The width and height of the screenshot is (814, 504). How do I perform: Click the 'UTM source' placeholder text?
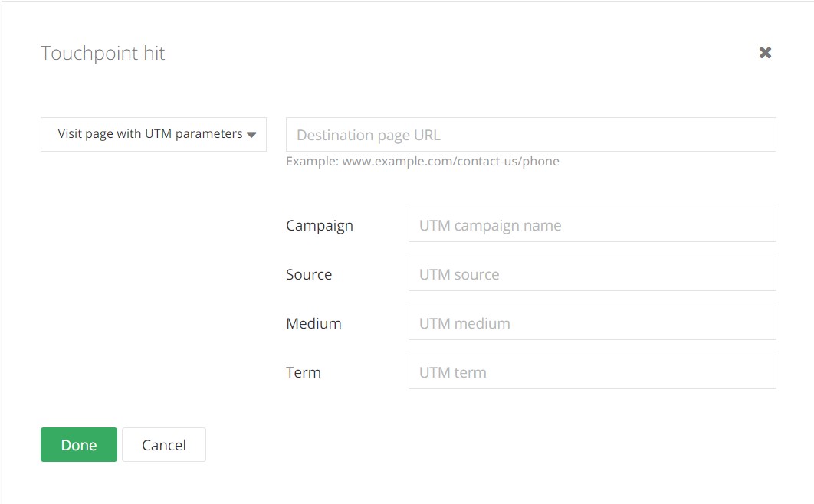[459, 274]
